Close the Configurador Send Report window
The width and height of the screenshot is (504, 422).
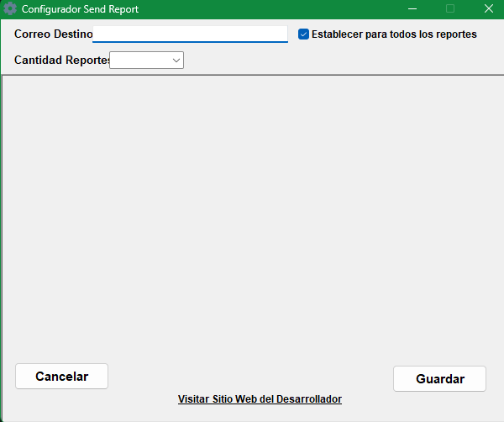pos(487,9)
